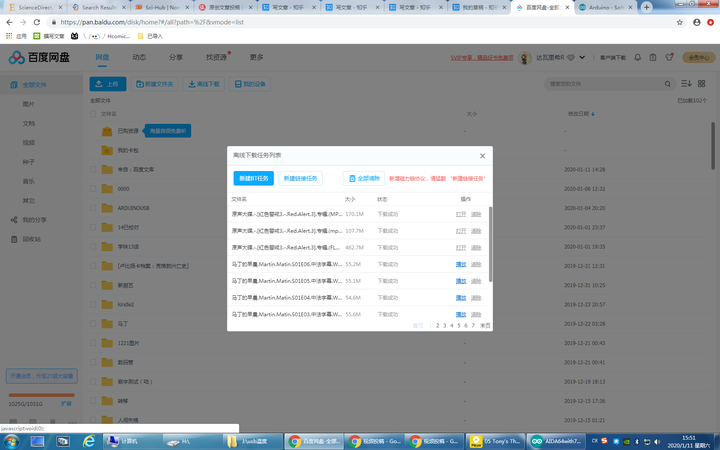Go to page 7 of task list

(x=472, y=326)
